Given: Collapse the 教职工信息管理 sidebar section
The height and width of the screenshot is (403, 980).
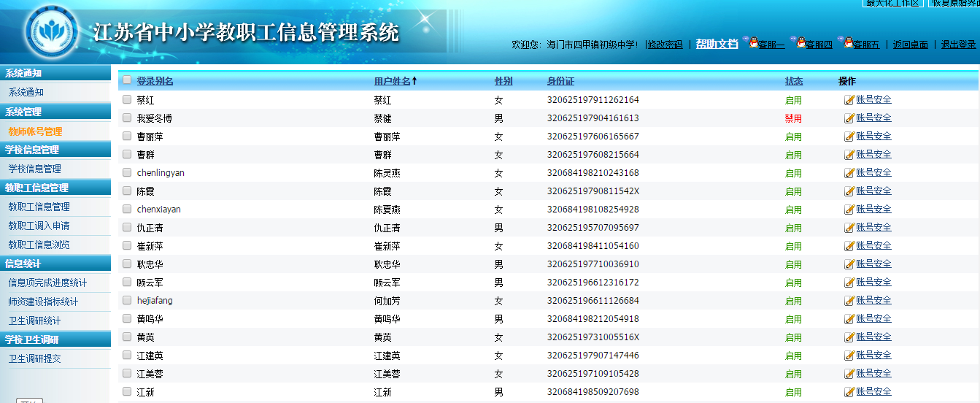Looking at the screenshot, I should tap(55, 188).
